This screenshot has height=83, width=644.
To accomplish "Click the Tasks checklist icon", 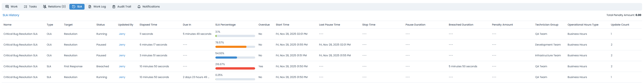I will pos(26,7).
